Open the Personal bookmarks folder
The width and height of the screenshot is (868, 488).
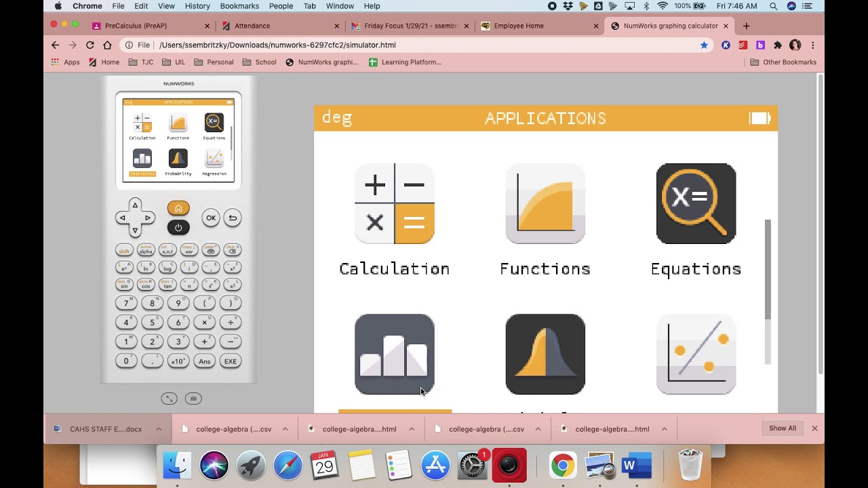(214, 62)
